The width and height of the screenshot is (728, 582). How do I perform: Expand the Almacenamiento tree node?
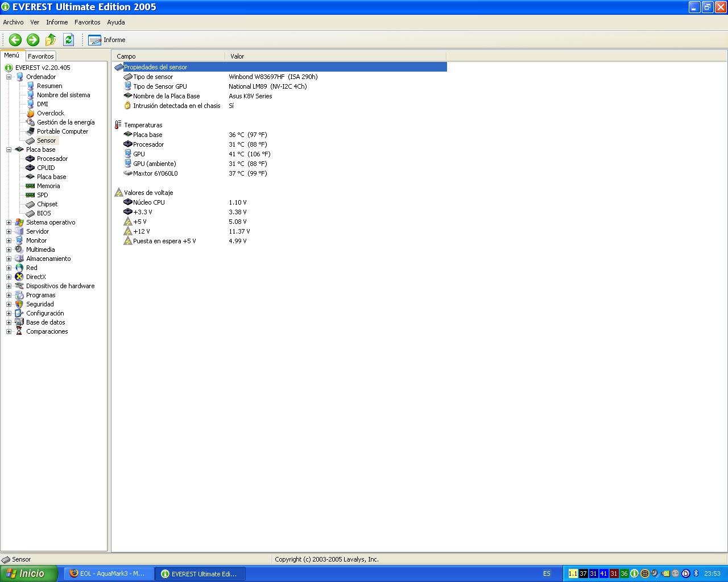(x=9, y=259)
